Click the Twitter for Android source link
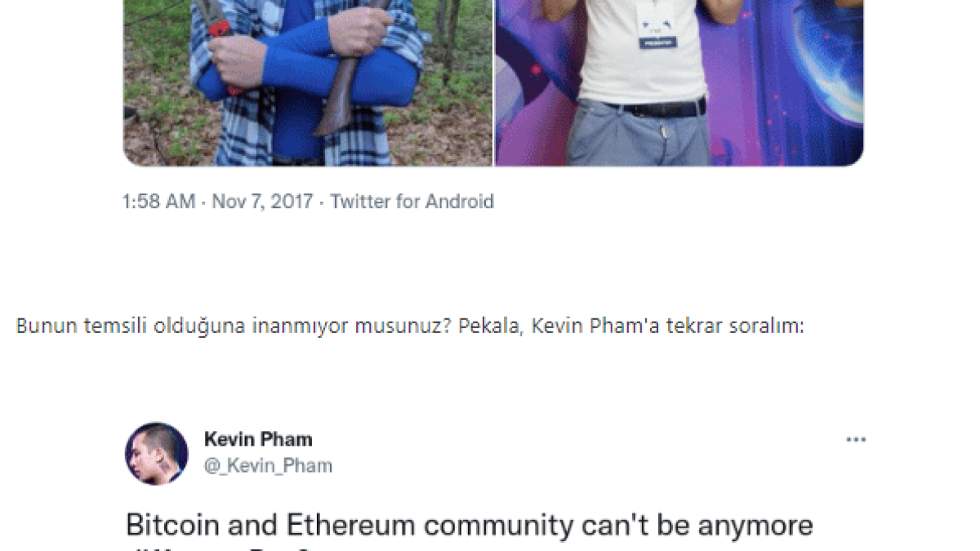Image resolution: width=980 pixels, height=551 pixels. 412,202
